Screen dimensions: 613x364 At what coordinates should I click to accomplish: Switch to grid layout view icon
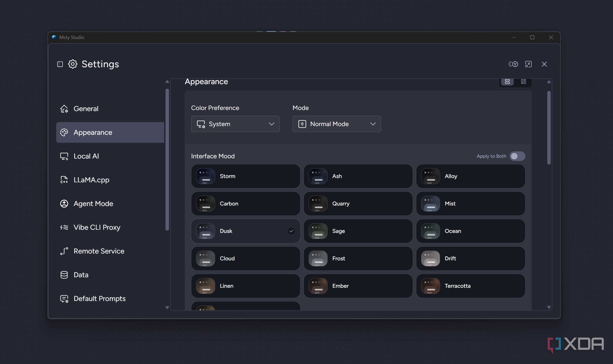tap(523, 82)
